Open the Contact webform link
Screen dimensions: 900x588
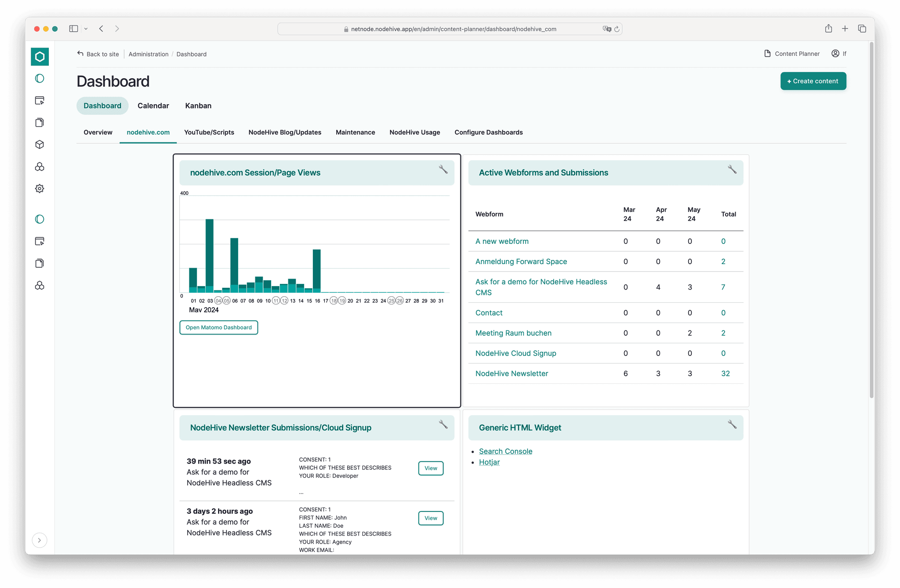[489, 313]
